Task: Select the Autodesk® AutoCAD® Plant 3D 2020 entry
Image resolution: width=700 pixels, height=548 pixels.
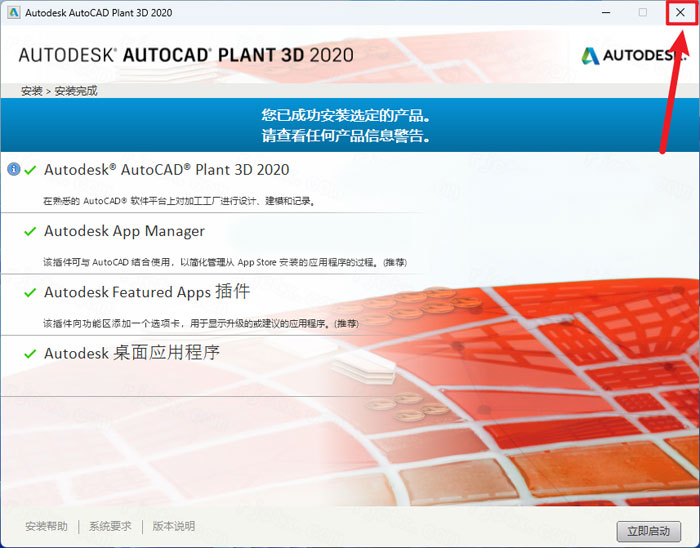Action: click(x=167, y=170)
